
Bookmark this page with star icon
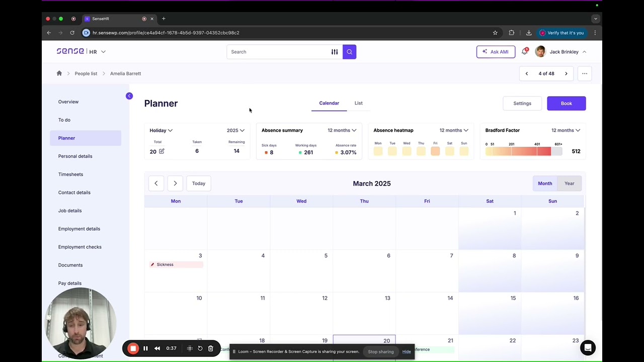[495, 33]
